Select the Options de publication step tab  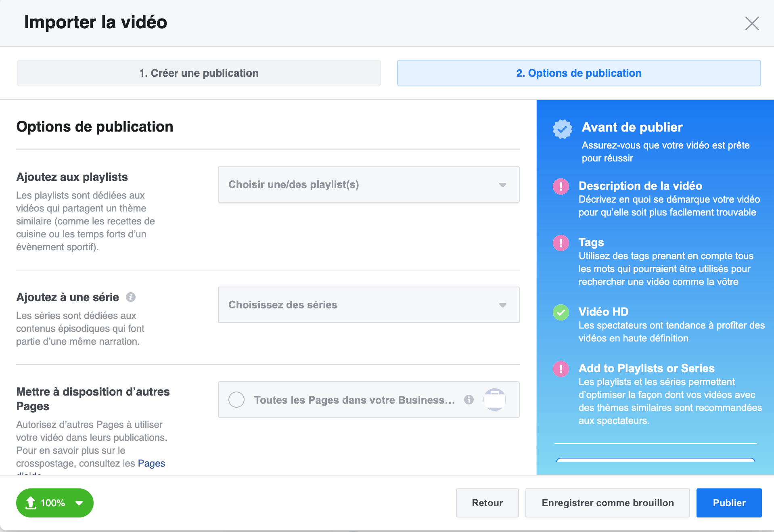tap(579, 73)
